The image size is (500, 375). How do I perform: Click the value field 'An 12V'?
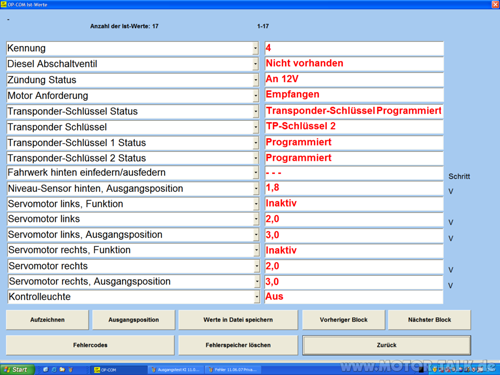(354, 79)
